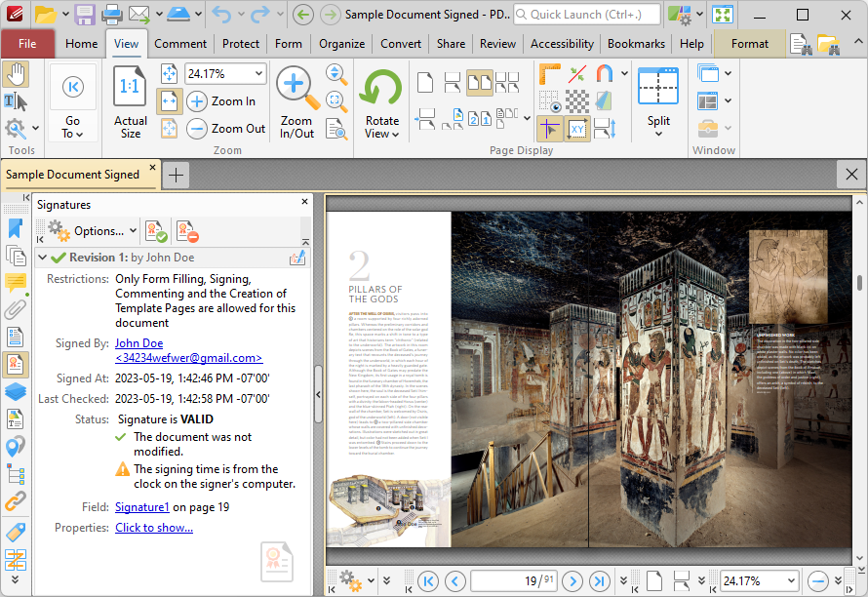Click the Zoom In button

220,101
